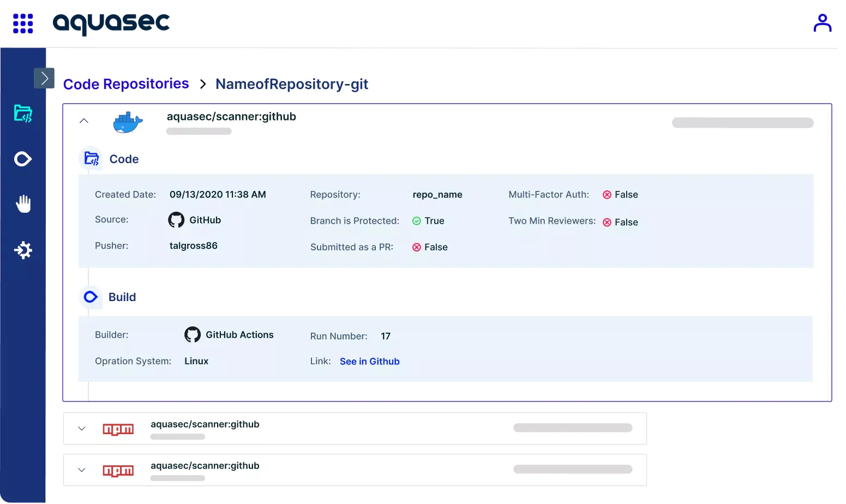Click the expanded aquasec/scanner:github title
The width and height of the screenshot is (846, 504).
tap(231, 117)
